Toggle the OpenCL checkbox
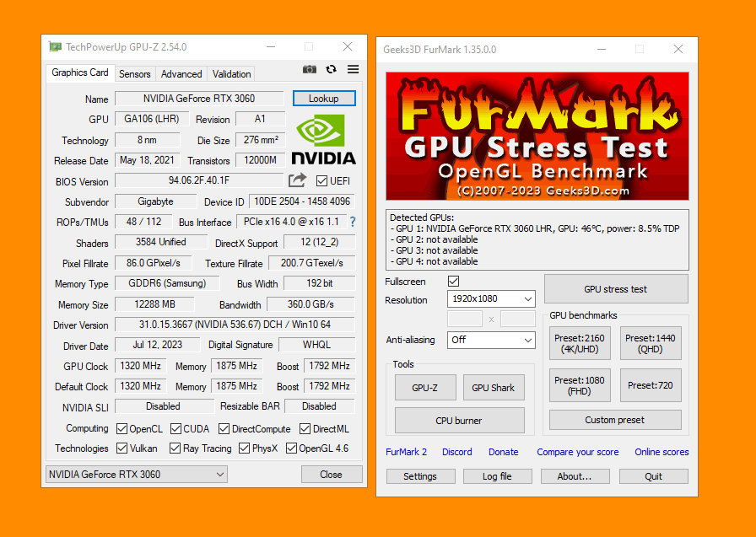Viewport: 756px width, 537px height. [x=122, y=428]
